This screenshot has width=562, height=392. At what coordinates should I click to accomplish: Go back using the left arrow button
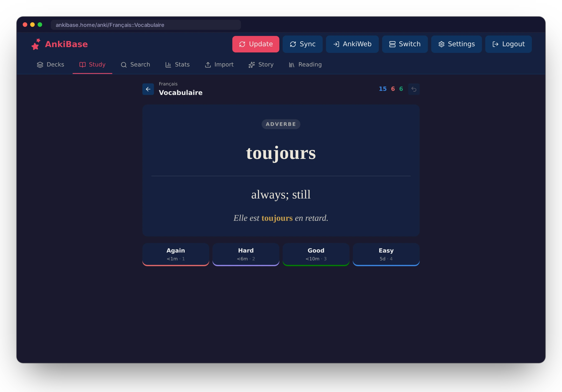pyautogui.click(x=148, y=89)
